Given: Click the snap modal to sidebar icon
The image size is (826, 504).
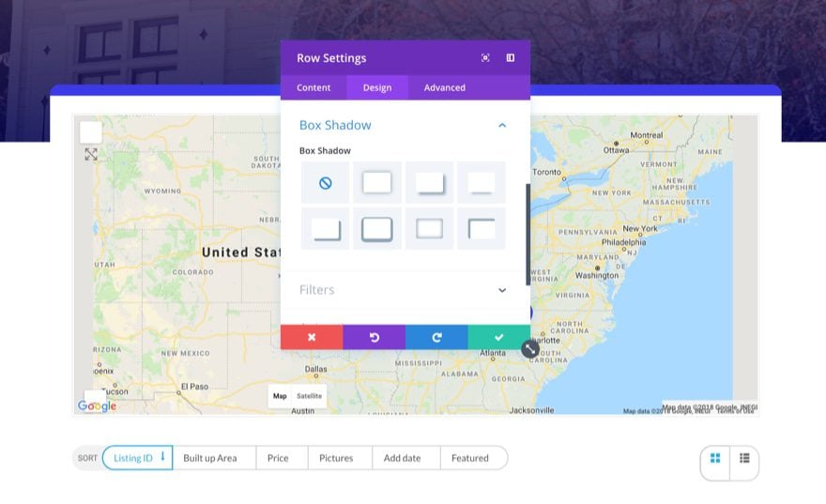Looking at the screenshot, I should click(511, 58).
